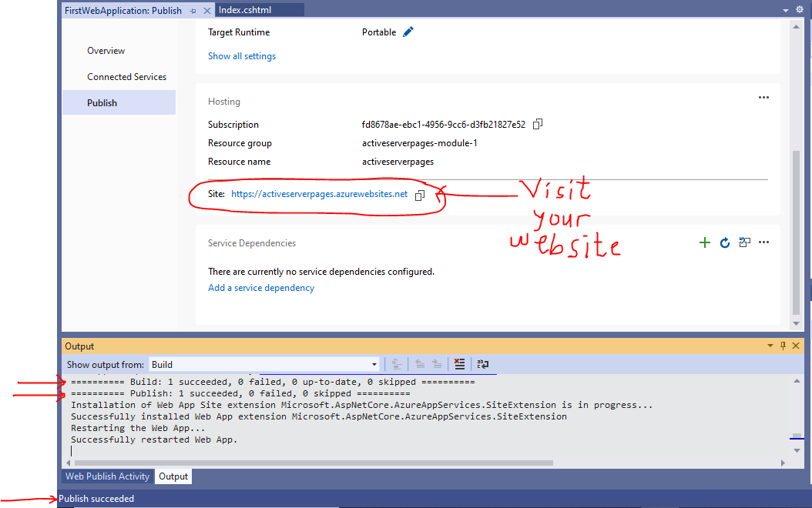Click the Publish: 1 succeeded output line
This screenshot has height=508, width=812.
[x=240, y=393]
